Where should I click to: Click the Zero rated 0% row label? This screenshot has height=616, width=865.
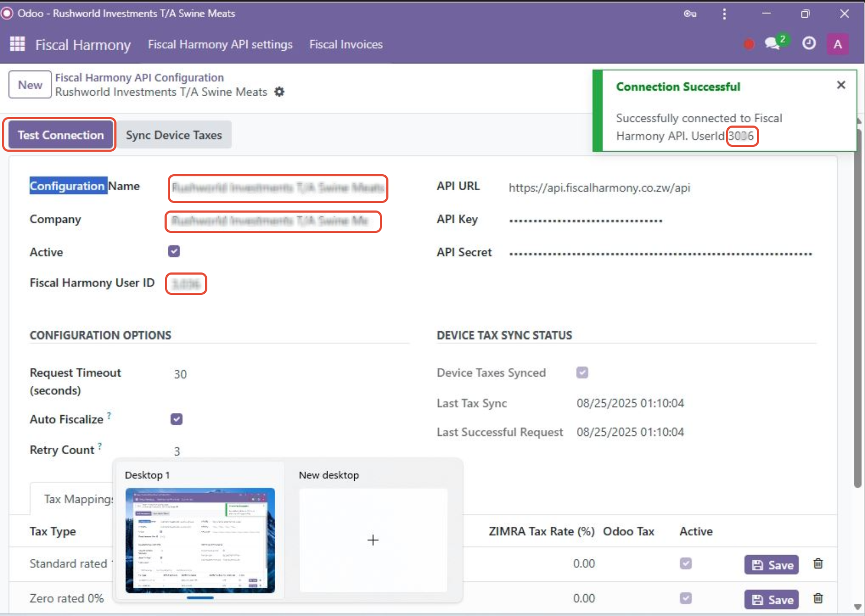point(67,598)
